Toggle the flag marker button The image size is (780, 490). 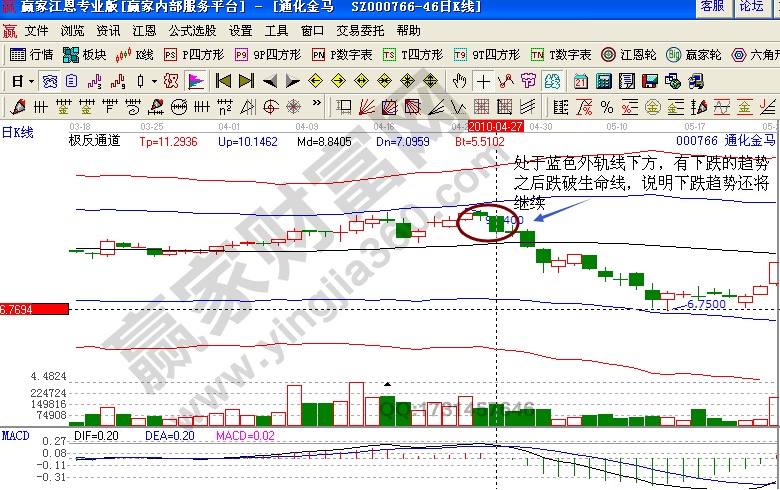196,80
